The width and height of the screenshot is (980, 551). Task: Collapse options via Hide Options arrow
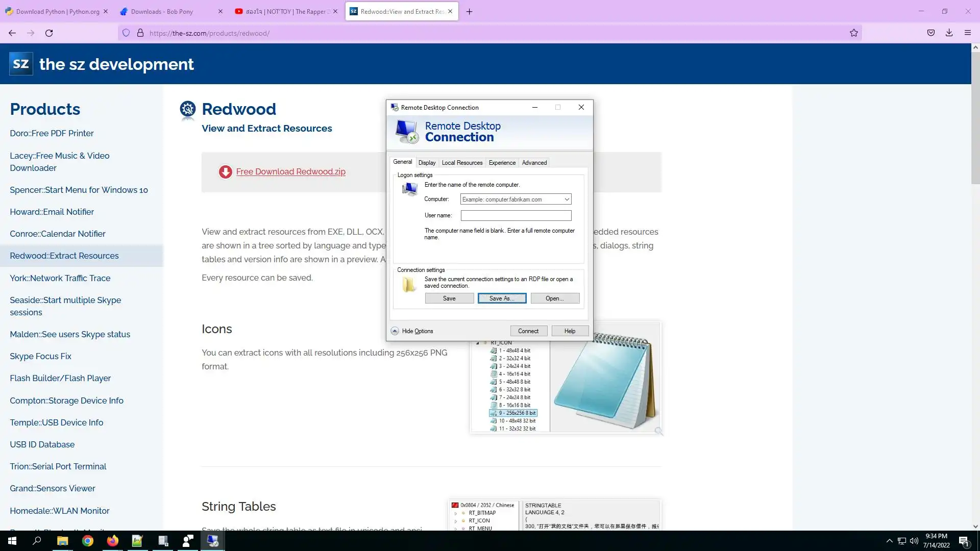pos(395,331)
